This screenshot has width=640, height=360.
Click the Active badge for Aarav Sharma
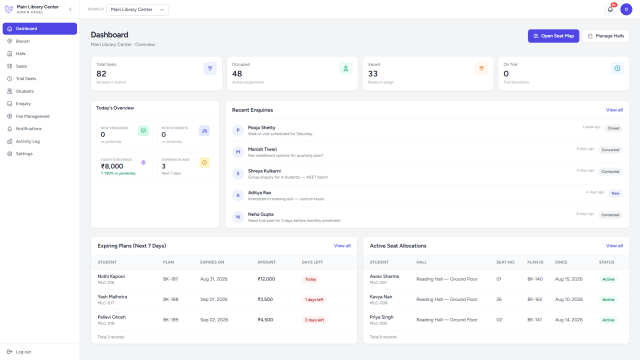click(x=608, y=279)
